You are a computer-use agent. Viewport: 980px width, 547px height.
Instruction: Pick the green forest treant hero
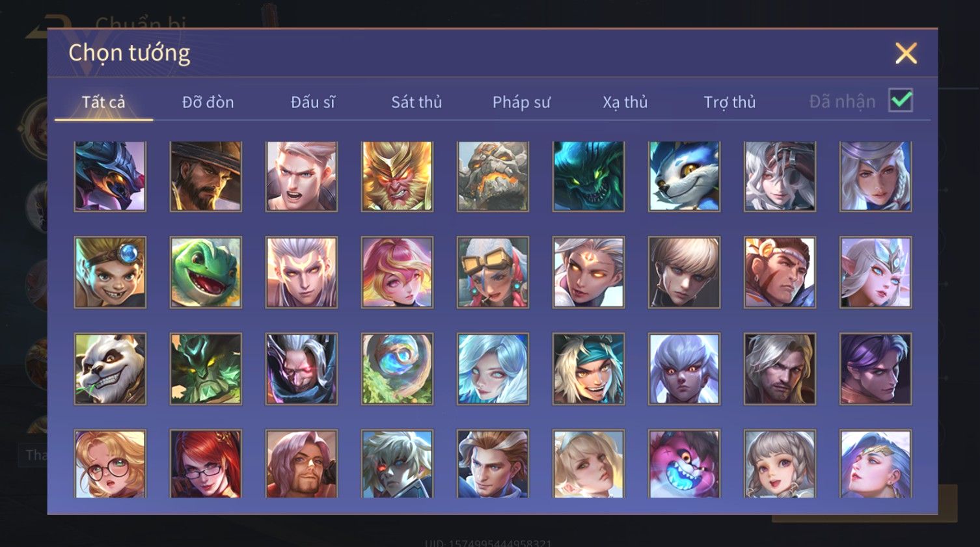(206, 369)
